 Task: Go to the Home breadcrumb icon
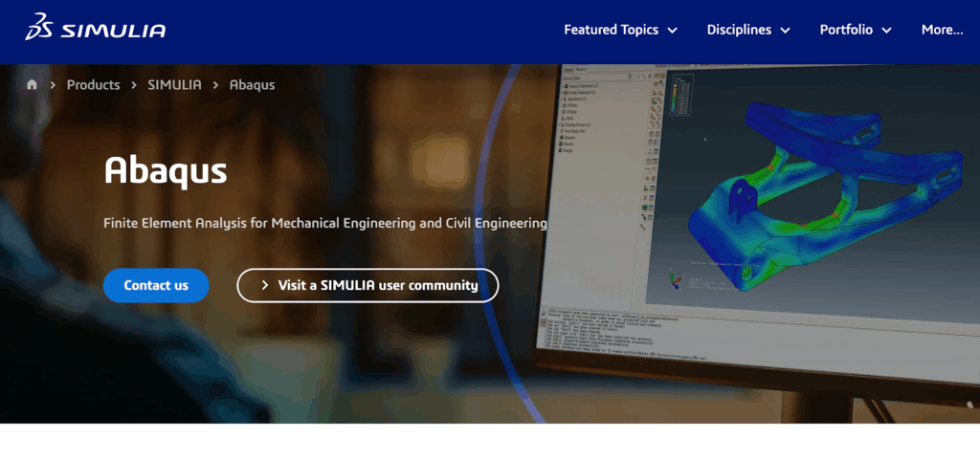tap(32, 85)
